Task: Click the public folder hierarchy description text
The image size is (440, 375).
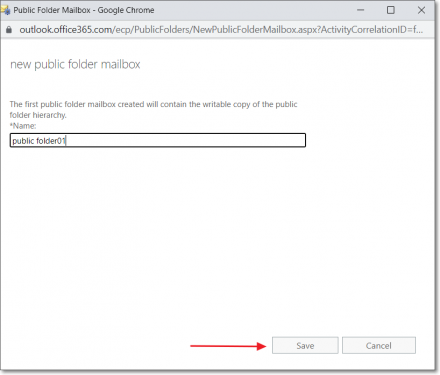Action: [x=153, y=109]
